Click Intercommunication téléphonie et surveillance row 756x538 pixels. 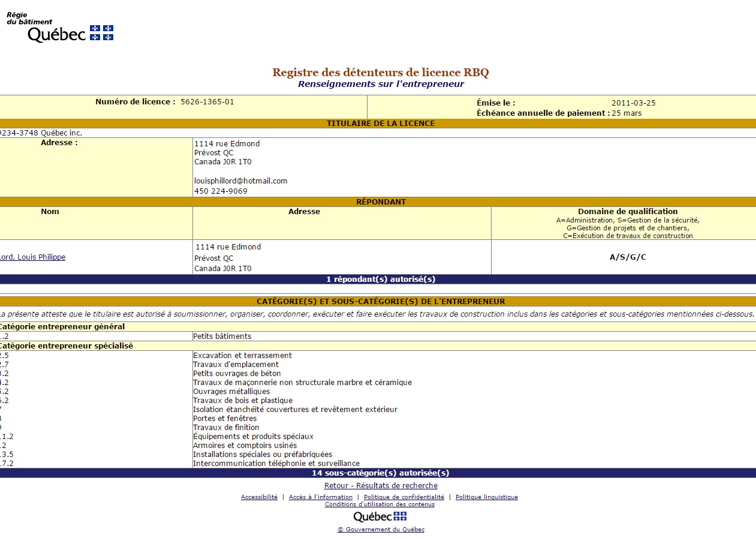click(378, 464)
